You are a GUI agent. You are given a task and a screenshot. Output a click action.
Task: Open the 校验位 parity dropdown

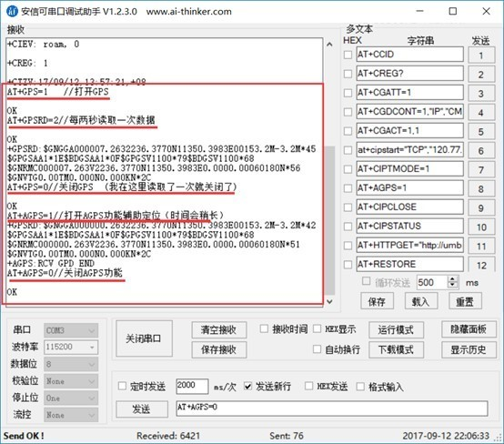(x=71, y=381)
